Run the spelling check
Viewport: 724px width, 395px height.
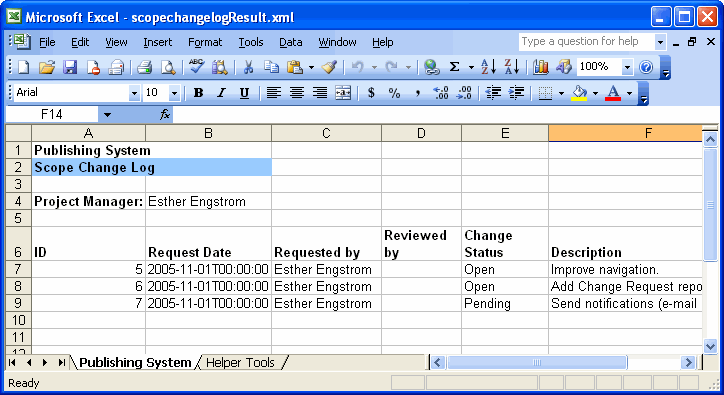pyautogui.click(x=197, y=67)
